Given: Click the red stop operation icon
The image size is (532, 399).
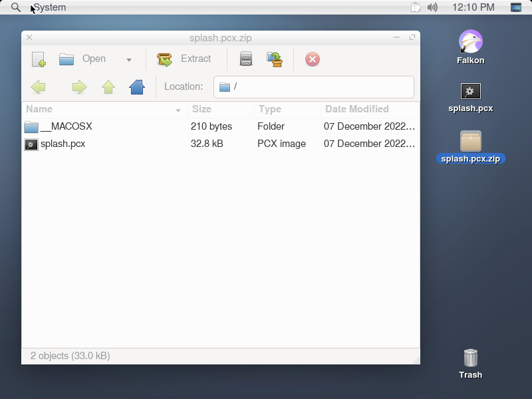Looking at the screenshot, I should (x=312, y=59).
